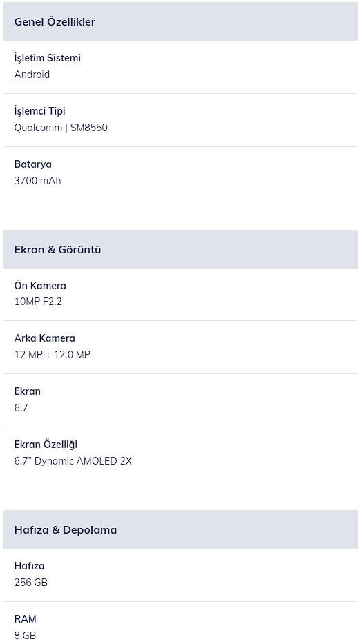The width and height of the screenshot is (362, 644).
Task: Select the 12 MP + 12.0 MP value
Action: [x=53, y=355]
